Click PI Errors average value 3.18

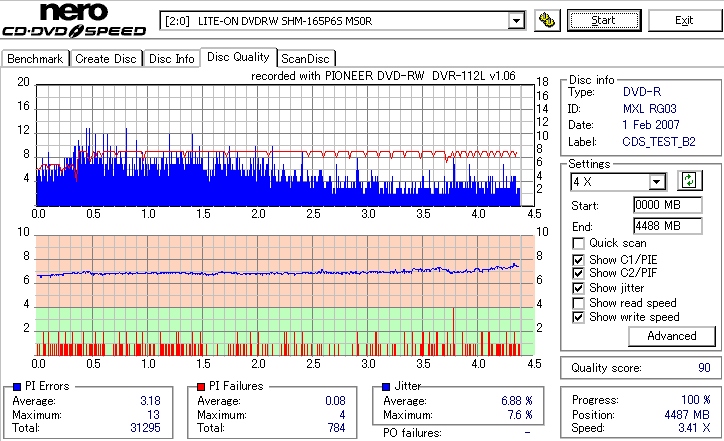pyautogui.click(x=150, y=401)
